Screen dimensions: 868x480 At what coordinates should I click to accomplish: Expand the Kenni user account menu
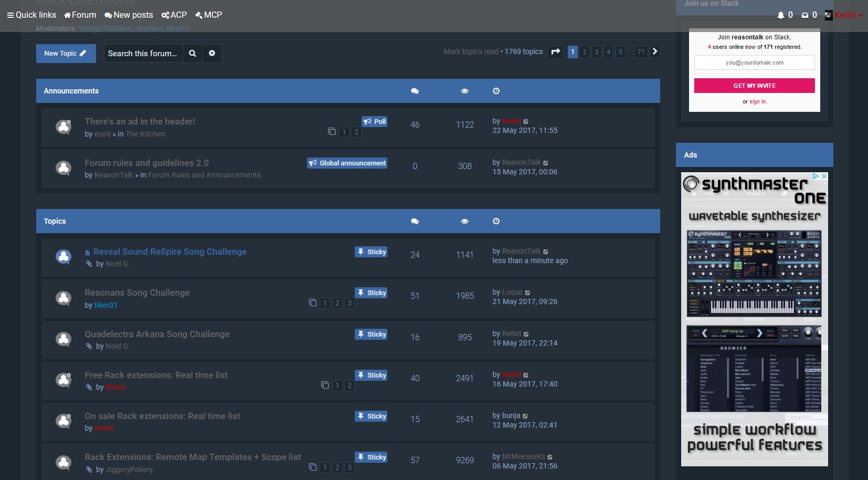pos(844,15)
